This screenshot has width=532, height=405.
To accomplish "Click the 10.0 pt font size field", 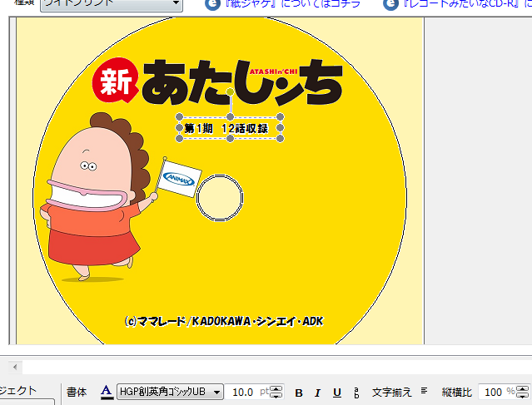I will point(247,393).
